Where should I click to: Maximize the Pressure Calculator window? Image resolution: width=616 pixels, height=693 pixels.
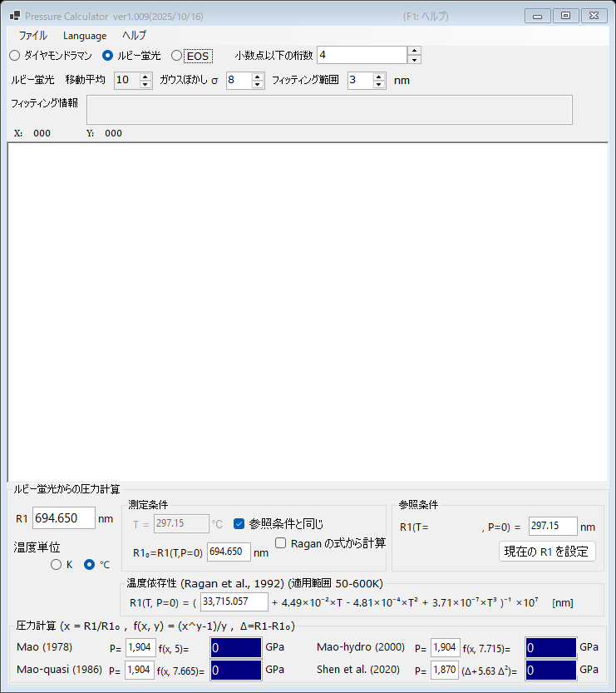click(565, 16)
